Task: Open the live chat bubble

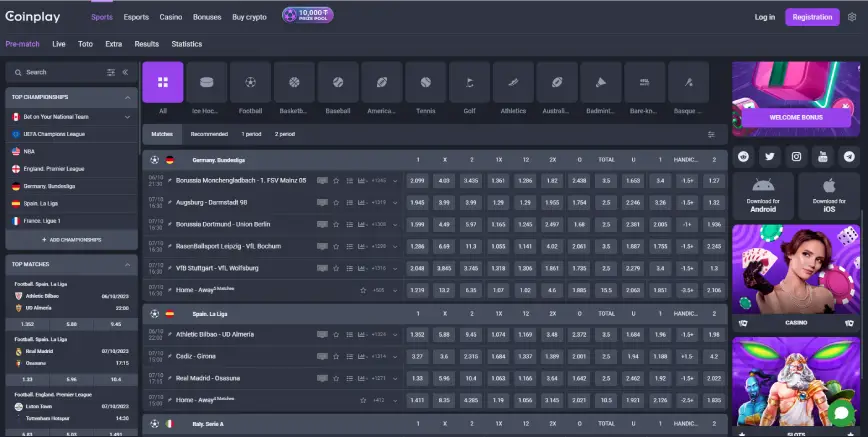Action: click(x=841, y=413)
